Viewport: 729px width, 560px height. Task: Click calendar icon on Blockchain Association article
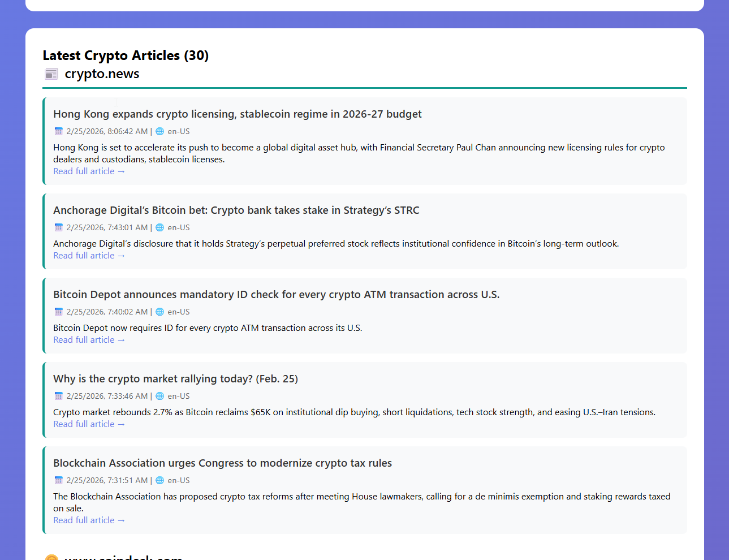coord(58,480)
